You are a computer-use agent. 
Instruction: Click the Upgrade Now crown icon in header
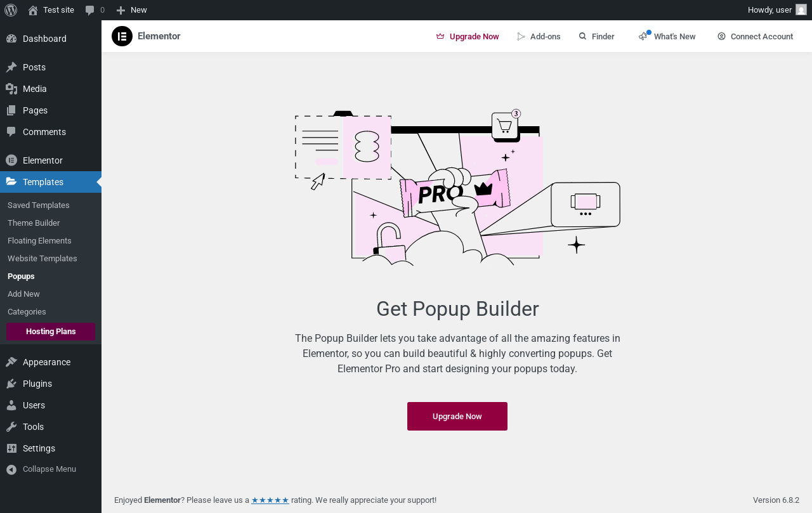[x=440, y=36]
